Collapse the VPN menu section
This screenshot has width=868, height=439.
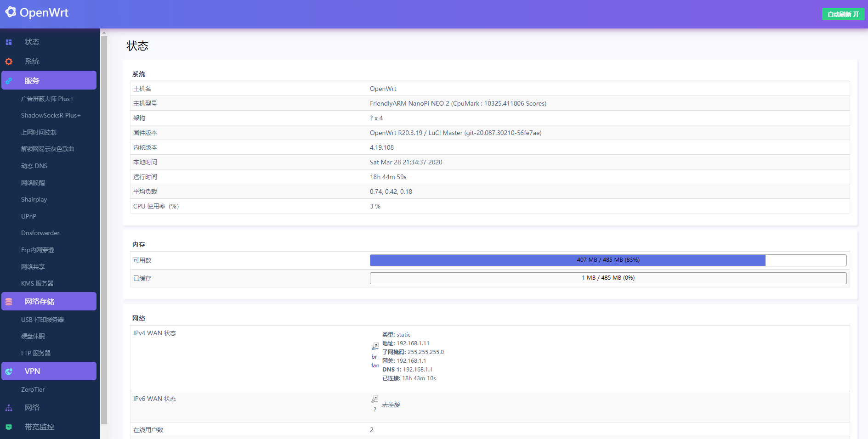click(x=49, y=371)
